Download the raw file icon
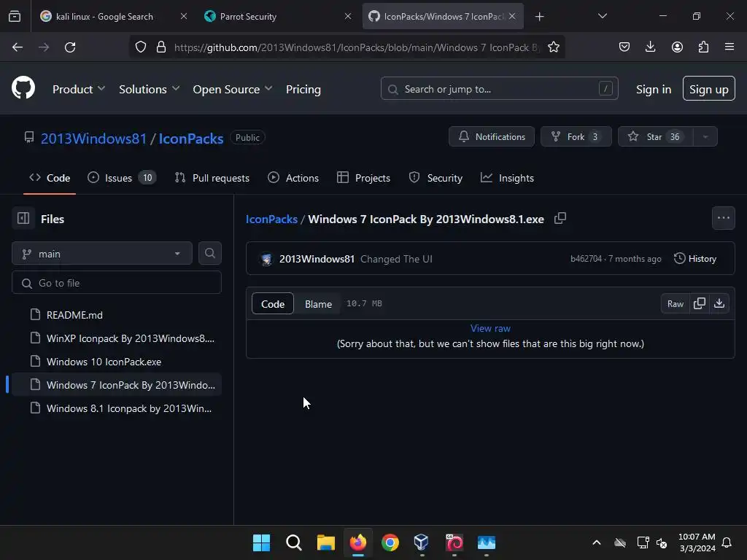 click(x=719, y=303)
